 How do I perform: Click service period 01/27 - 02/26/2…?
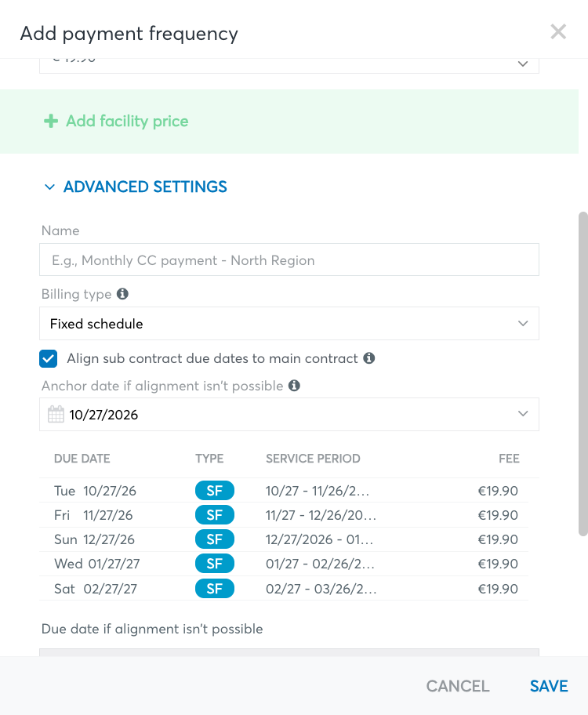click(x=320, y=564)
